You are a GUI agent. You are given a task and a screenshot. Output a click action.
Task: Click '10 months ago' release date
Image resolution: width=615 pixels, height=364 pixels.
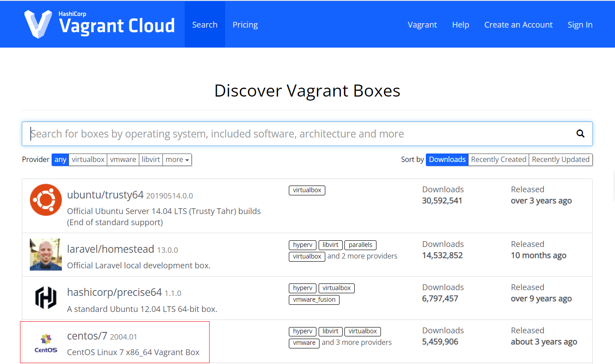tap(538, 255)
